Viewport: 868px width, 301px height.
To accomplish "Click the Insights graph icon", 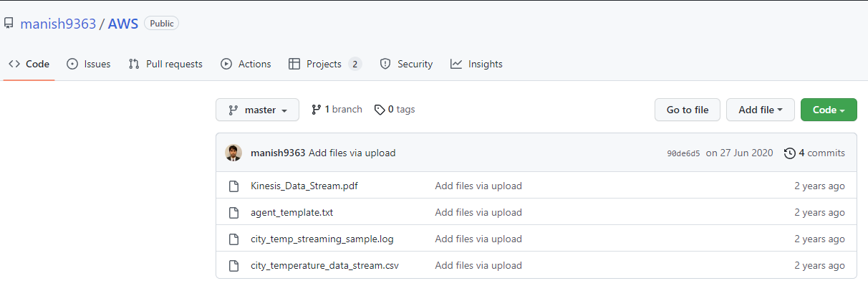I will click(x=456, y=64).
